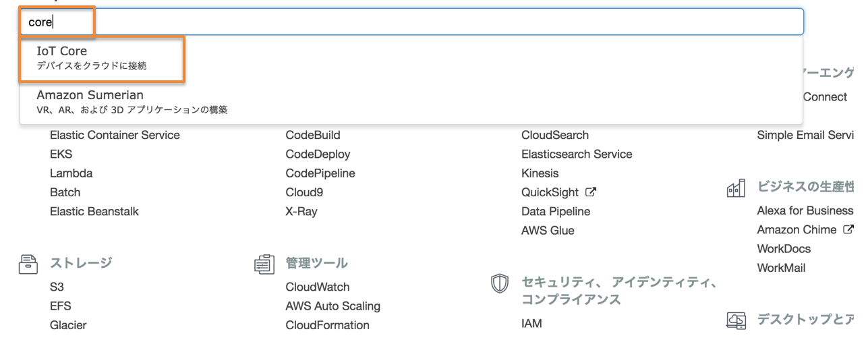Open the Batch service

pos(65,192)
